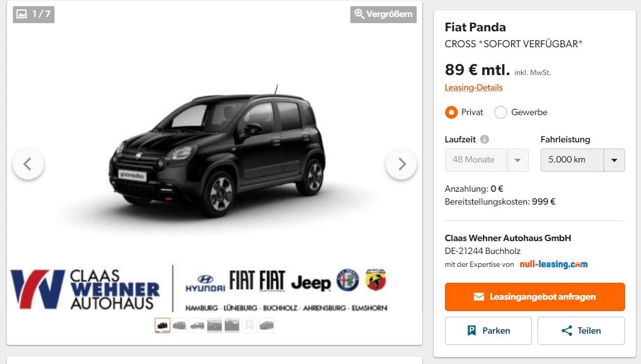
Task: Select the fourth gallery thumbnail
Action: [x=215, y=325]
